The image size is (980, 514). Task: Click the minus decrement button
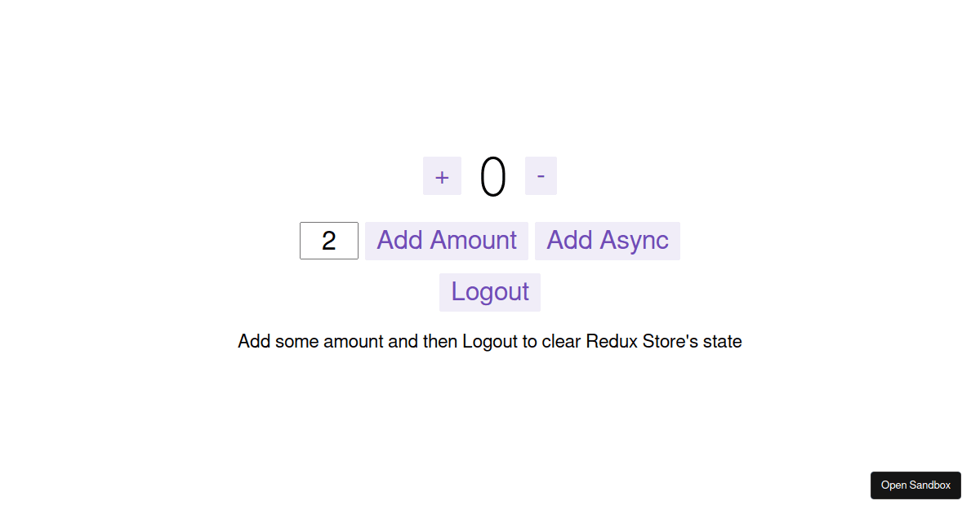pos(541,176)
